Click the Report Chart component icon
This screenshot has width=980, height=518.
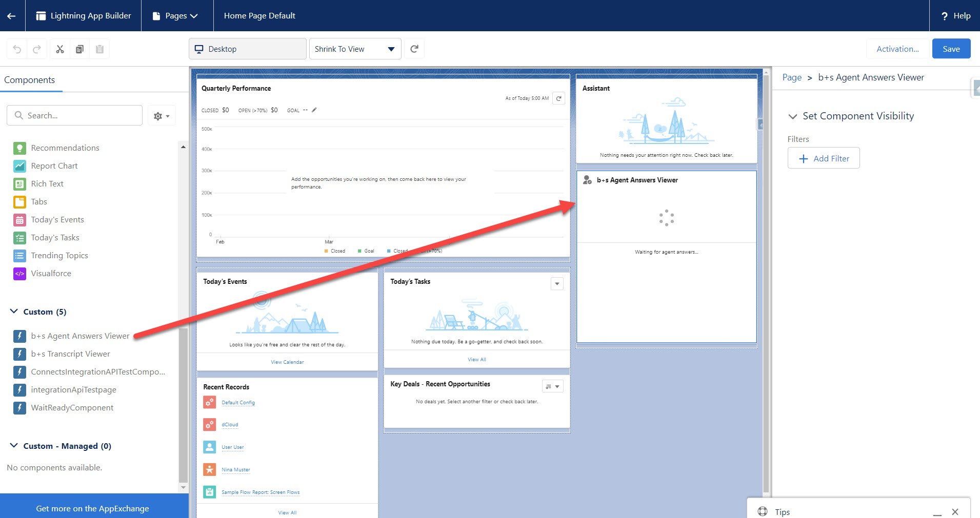19,166
